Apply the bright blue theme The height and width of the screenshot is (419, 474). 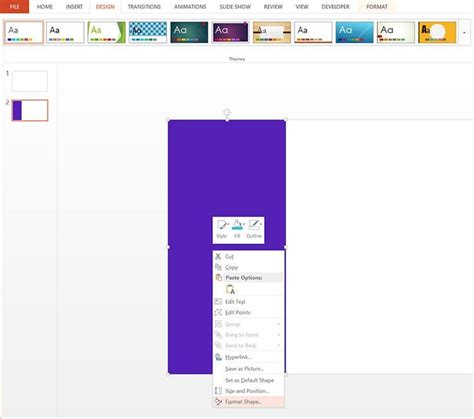click(355, 32)
